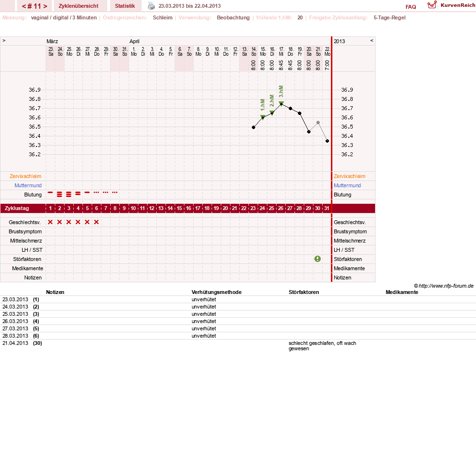The width and height of the screenshot is (476, 473).
Task: Click the Blutung mark on cycle day 1
Action: 50,193
